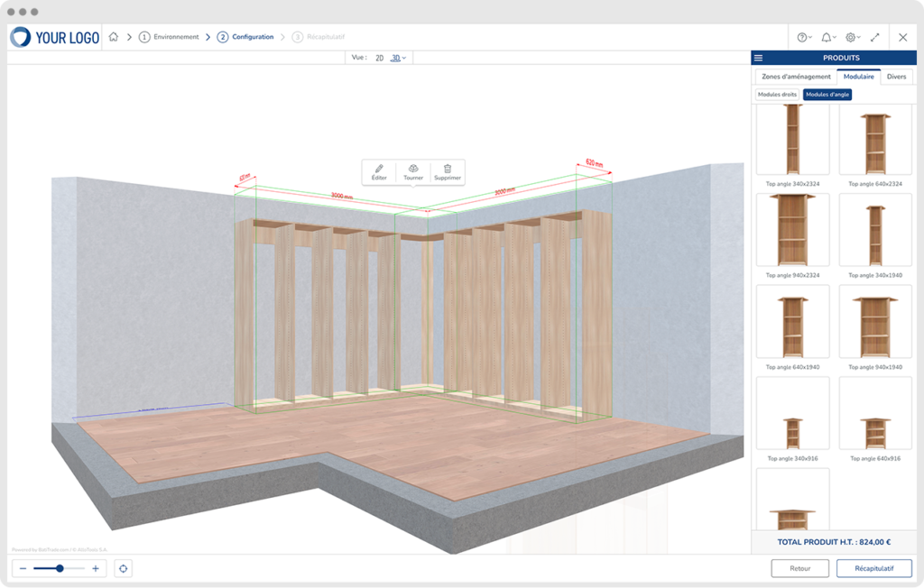Click the zoom in plus icon
Screen dimensions: 924x588
(96, 568)
